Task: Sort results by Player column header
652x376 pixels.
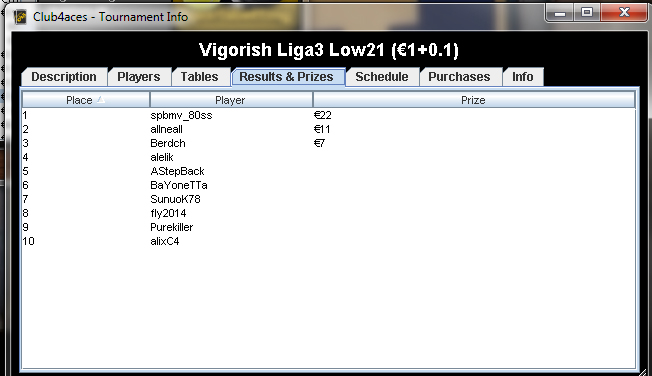Action: (x=231, y=100)
